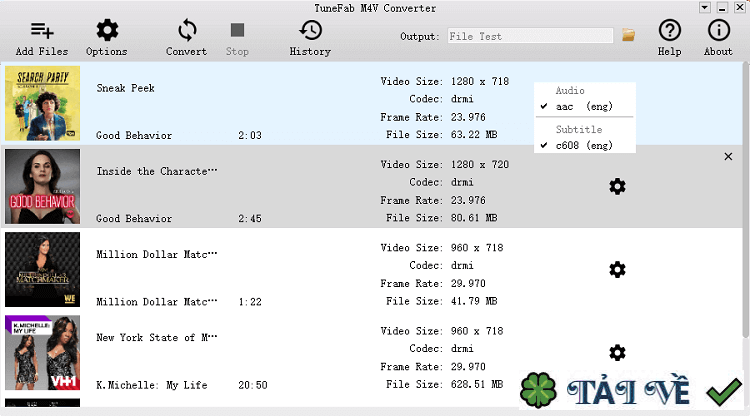
Task: Click File Size 628.51 MB value
Action: [x=477, y=384]
